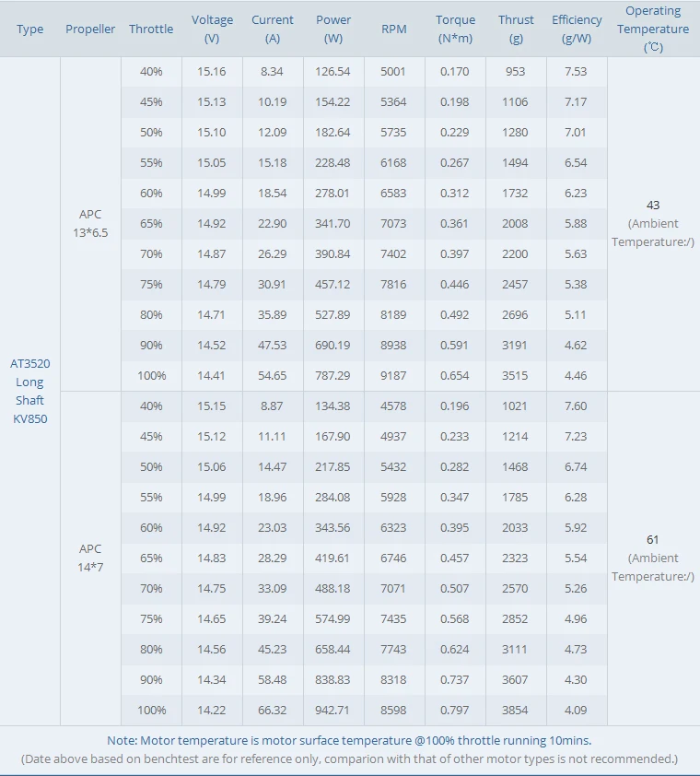Click the motor temperature note text
Image resolution: width=700 pixels, height=776 pixels.
click(x=349, y=740)
